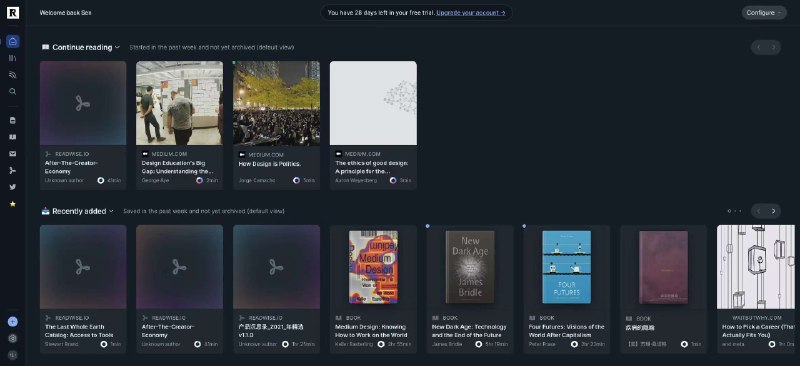Click the Reader logo in the sidebar

click(x=13, y=13)
